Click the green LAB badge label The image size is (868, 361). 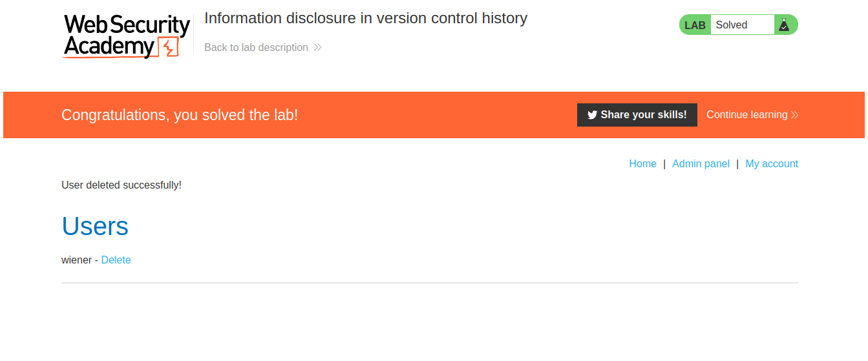(695, 25)
